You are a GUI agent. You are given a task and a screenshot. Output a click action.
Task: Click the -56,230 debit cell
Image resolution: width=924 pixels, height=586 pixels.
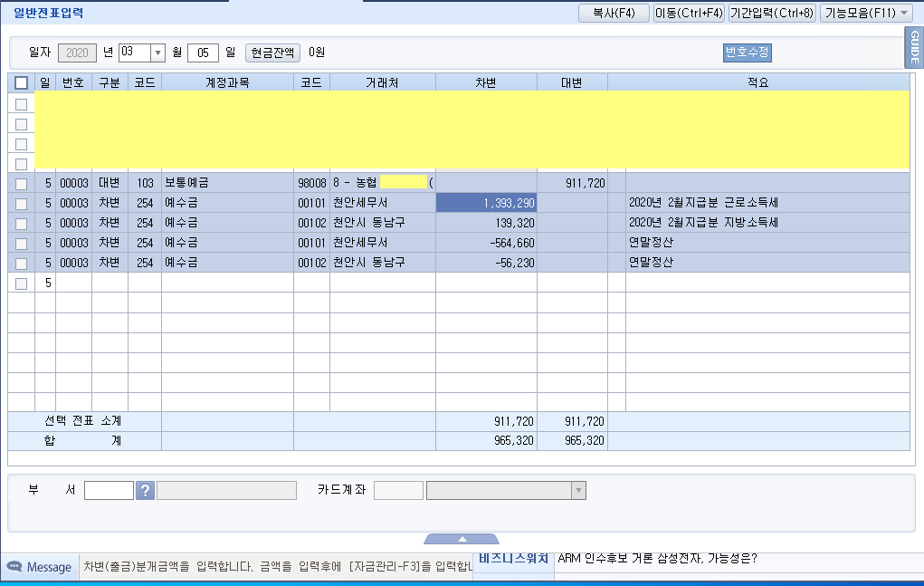pos(486,263)
